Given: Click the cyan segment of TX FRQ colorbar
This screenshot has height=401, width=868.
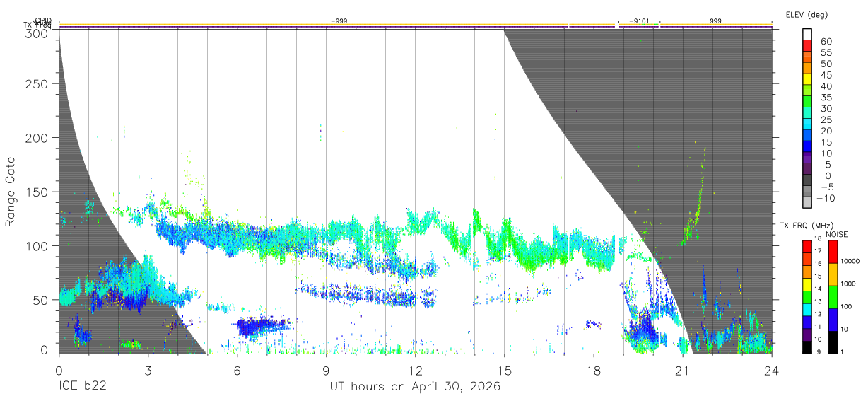Looking at the screenshot, I should (808, 310).
